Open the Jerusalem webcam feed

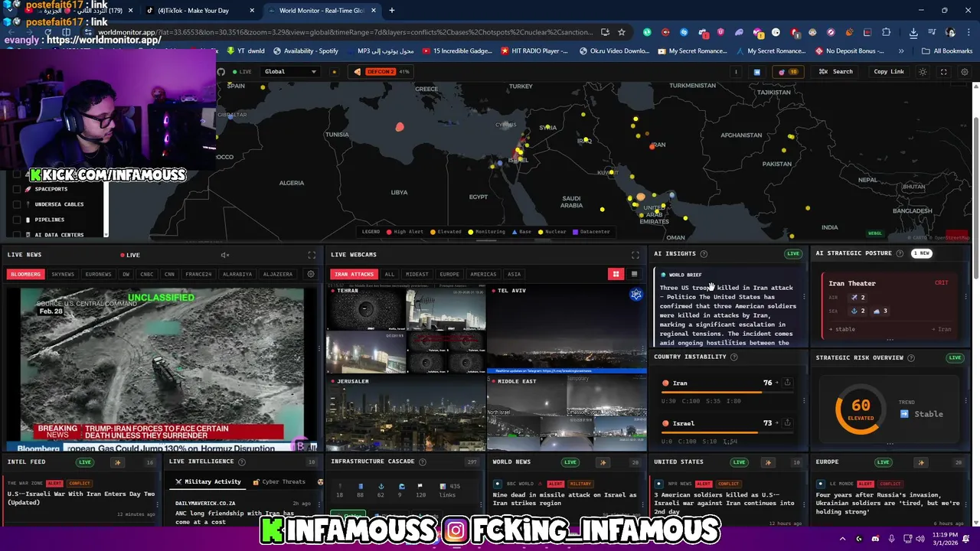tap(405, 412)
